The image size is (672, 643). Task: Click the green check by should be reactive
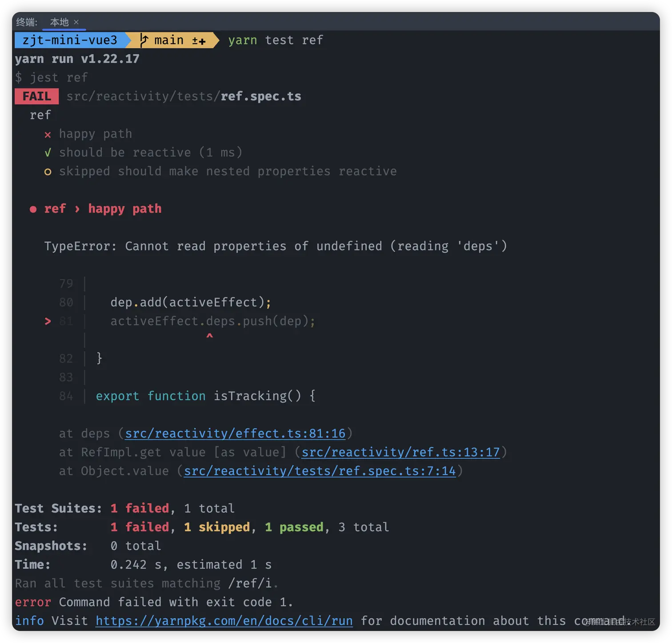point(48,153)
